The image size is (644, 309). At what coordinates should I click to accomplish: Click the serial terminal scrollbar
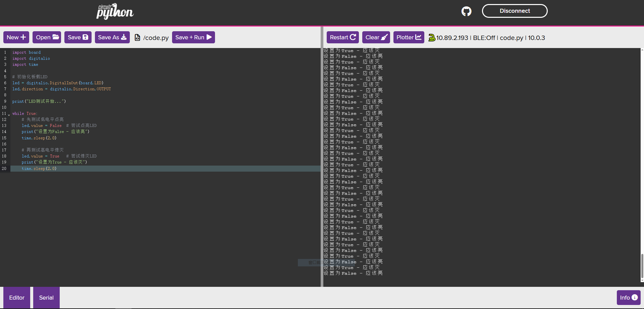pos(642,265)
